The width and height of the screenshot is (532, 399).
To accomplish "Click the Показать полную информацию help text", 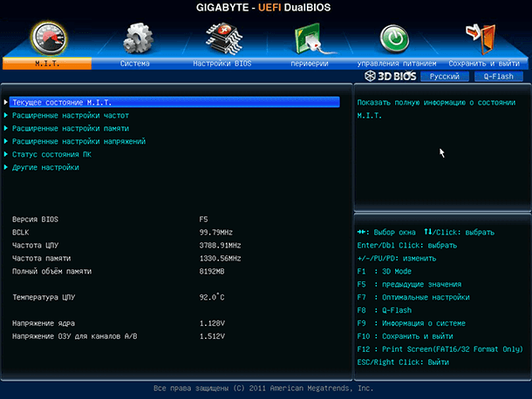I will (x=436, y=109).
